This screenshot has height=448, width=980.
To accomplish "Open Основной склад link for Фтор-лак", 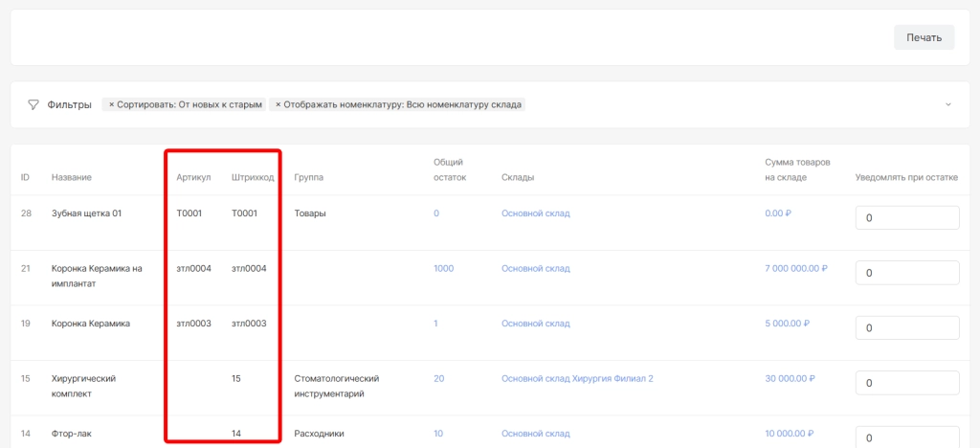I will pos(535,434).
